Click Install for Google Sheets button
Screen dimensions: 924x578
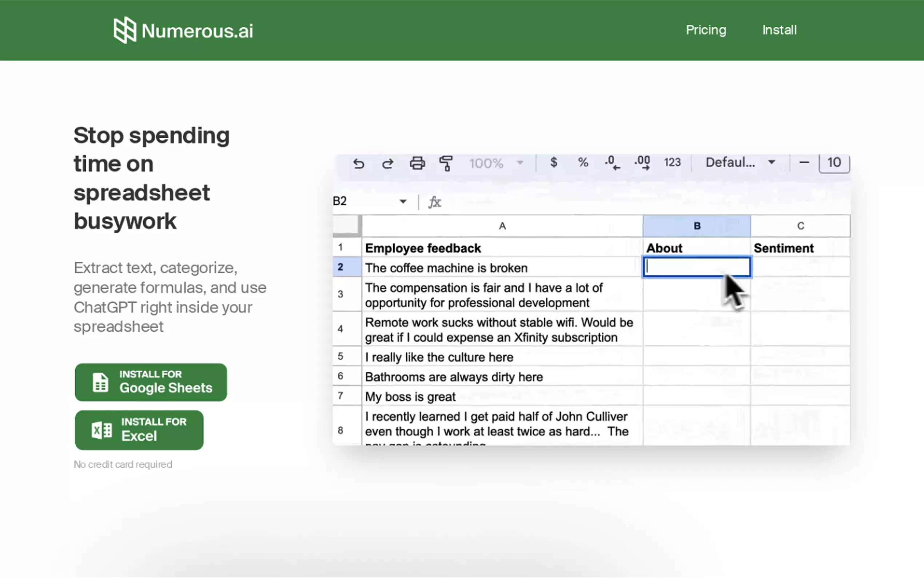(151, 382)
